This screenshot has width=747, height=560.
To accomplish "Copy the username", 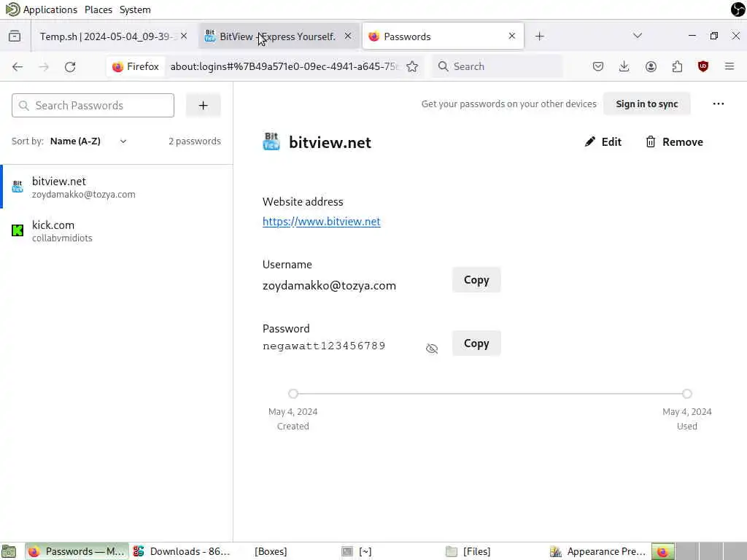I will point(476,280).
